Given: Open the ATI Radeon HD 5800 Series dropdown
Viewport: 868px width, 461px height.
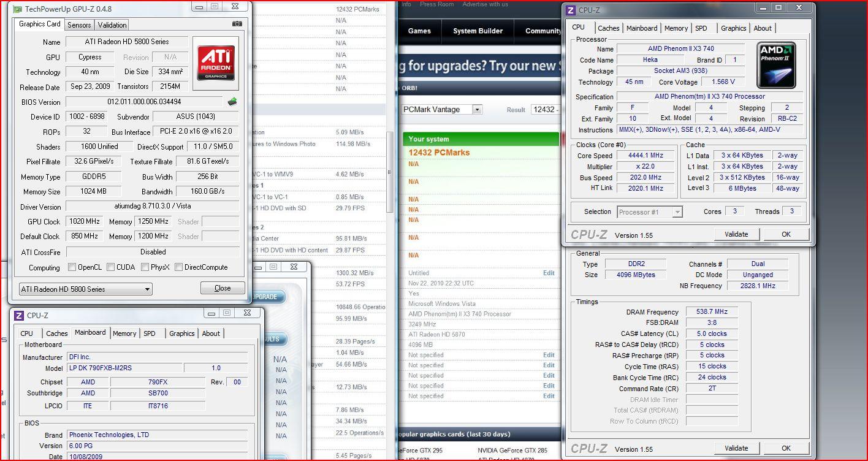Looking at the screenshot, I should 86,289.
